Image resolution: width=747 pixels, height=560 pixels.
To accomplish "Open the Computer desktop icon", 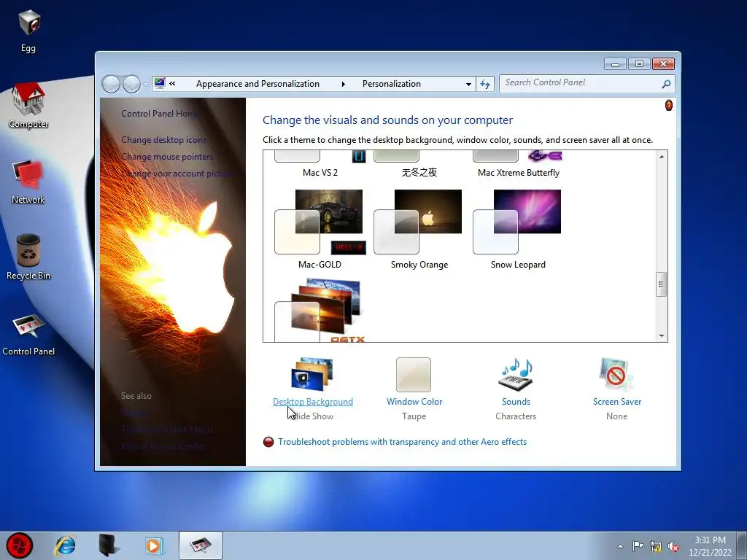I will (x=28, y=105).
